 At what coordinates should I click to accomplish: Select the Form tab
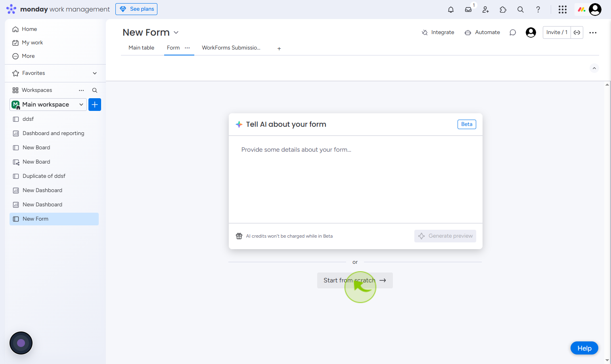173,48
